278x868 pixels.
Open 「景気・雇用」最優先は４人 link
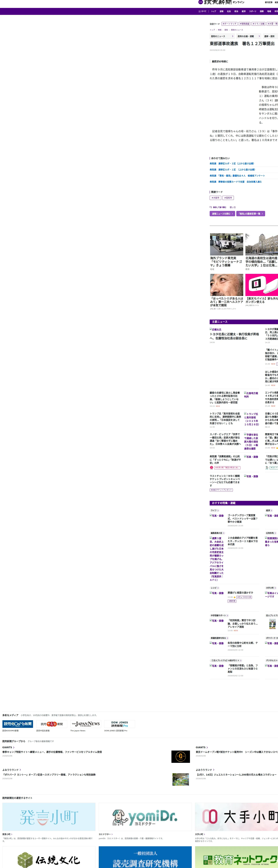[237, 176]
